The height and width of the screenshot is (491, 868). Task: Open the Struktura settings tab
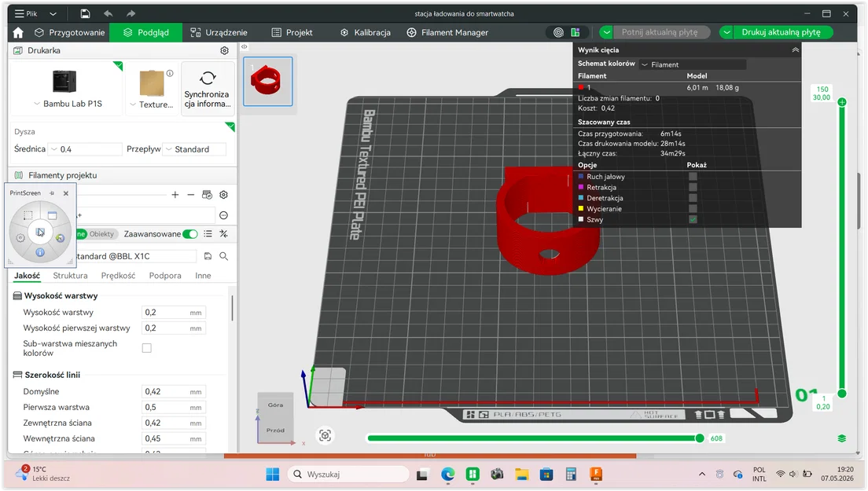point(70,276)
